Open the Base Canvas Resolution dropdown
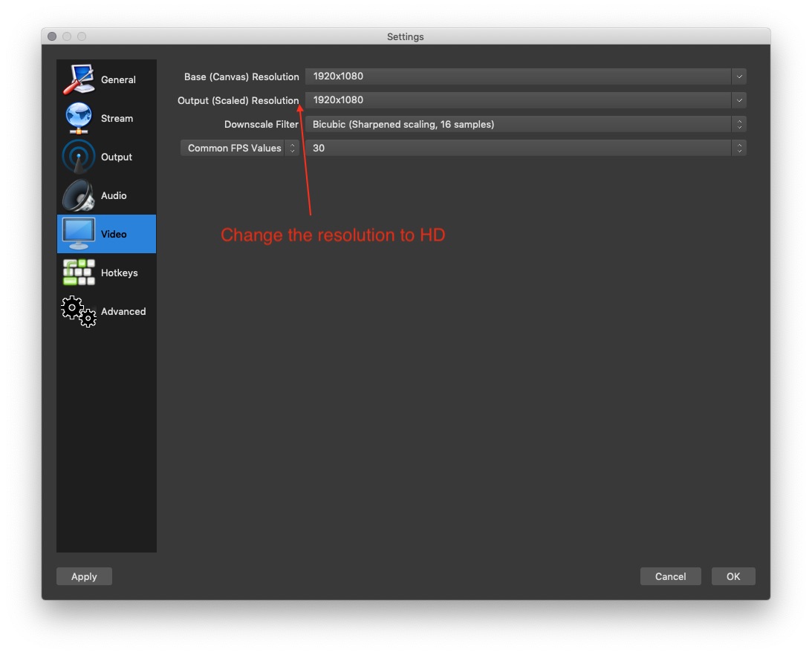The height and width of the screenshot is (655, 812). pyautogui.click(x=739, y=76)
